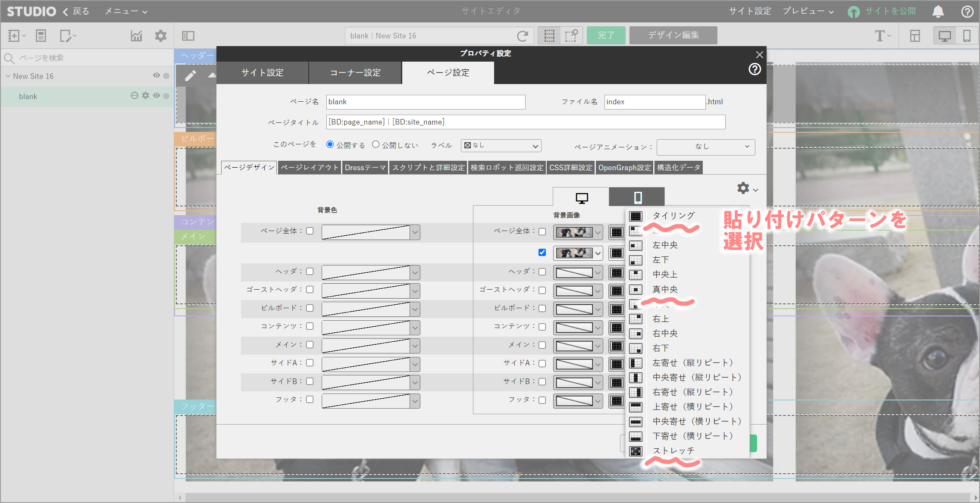Choose ストレッチ from the pattern menu
Image resolution: width=980 pixels, height=503 pixels.
(673, 451)
